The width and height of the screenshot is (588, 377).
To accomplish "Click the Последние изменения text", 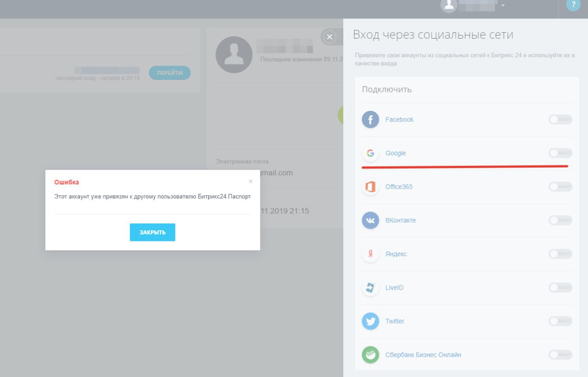I will coord(301,59).
